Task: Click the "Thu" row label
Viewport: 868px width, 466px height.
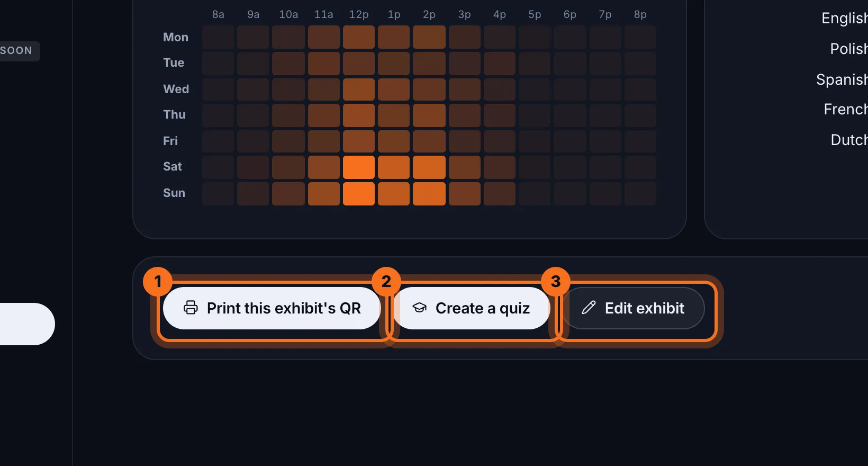Action: (x=175, y=114)
